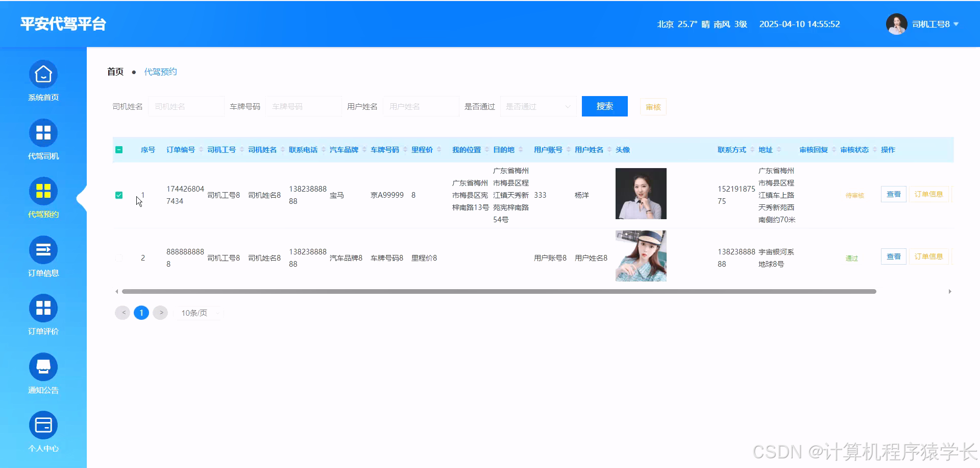Sort by 订单编号 column arrows

point(201,150)
